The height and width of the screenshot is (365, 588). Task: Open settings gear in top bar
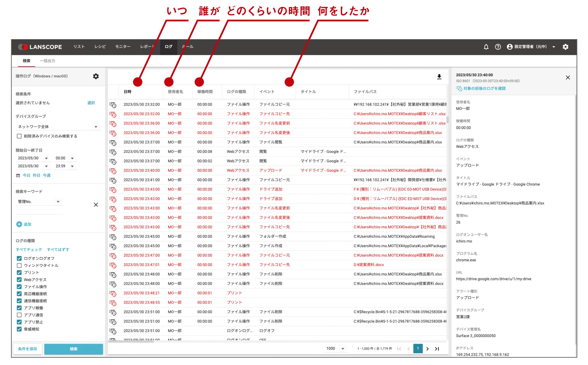tap(565, 47)
